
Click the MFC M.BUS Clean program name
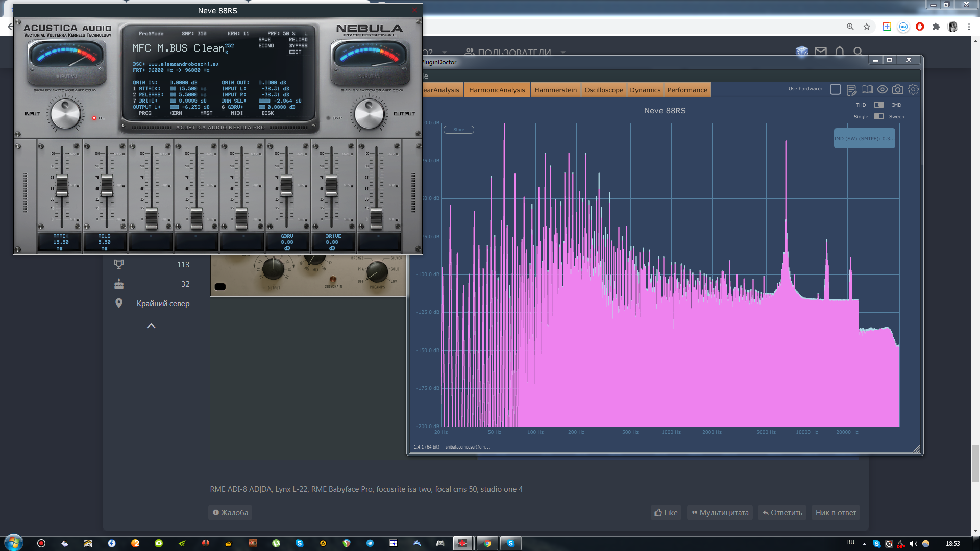tap(178, 48)
